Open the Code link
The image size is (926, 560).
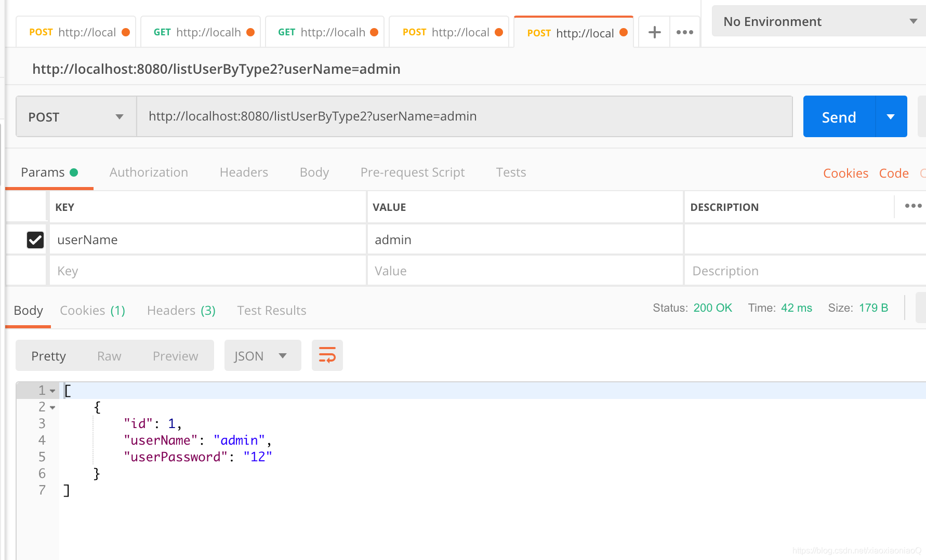tap(894, 174)
